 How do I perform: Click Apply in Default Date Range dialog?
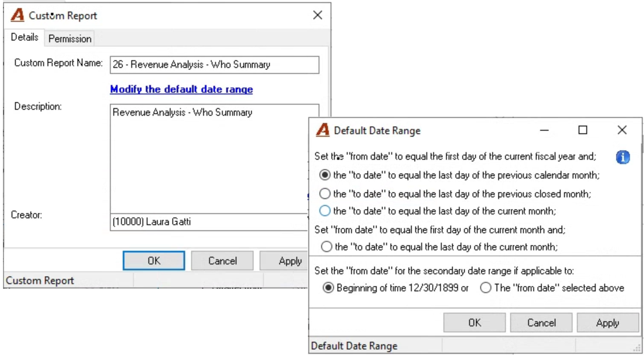(608, 323)
